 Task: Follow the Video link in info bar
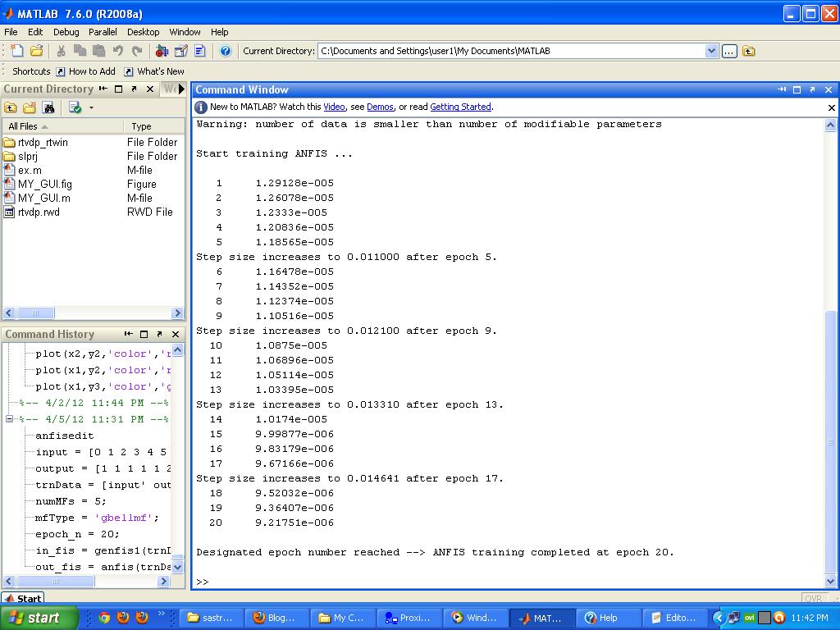coord(335,107)
